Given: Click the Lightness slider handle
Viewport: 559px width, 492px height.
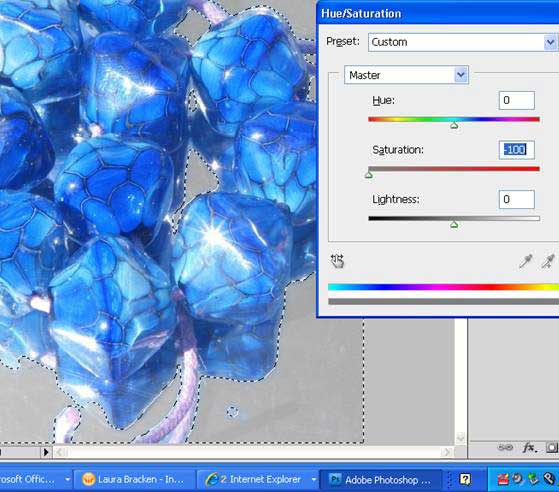Looking at the screenshot, I should click(x=454, y=224).
